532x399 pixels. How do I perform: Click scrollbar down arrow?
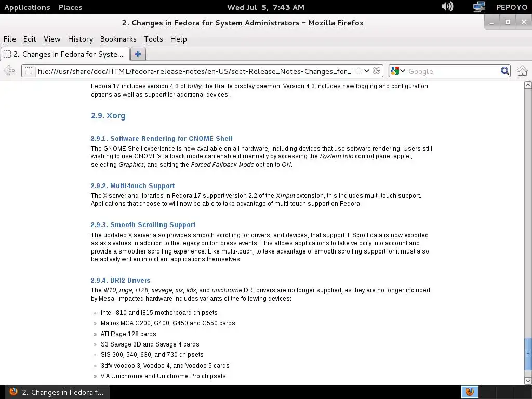click(x=528, y=381)
